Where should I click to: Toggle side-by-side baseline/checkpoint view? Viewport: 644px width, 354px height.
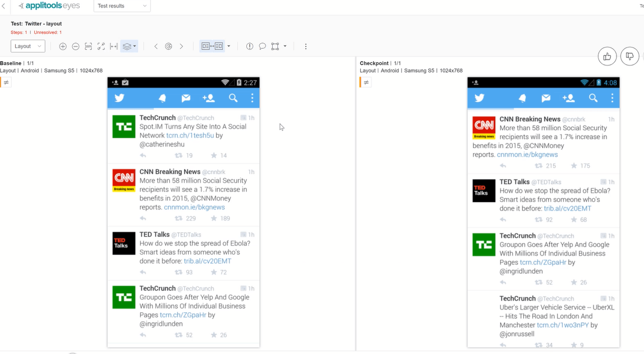(x=212, y=46)
